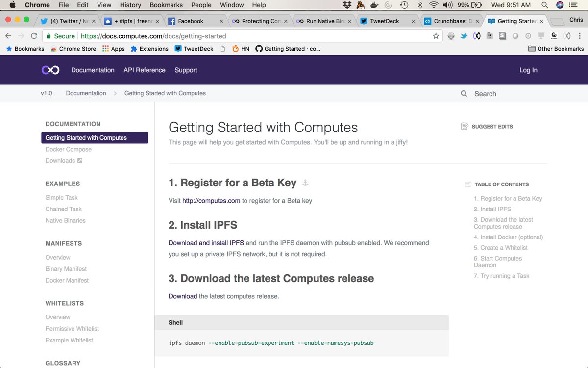Open the Dropbox menu bar icon
Image resolution: width=588 pixels, height=368 pixels.
click(347, 5)
